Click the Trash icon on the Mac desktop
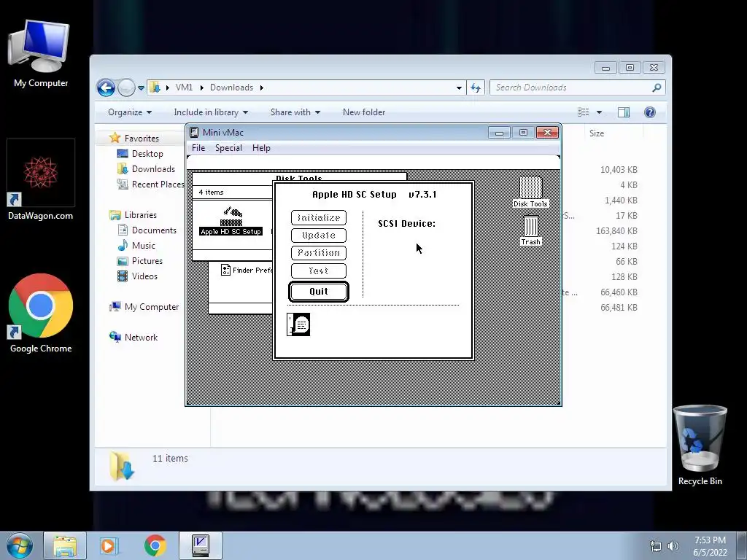Viewport: 747px width, 560px height. pos(530,230)
